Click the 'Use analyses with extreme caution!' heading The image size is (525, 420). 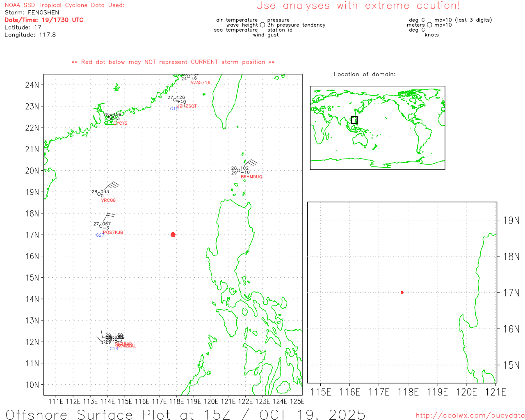click(358, 6)
